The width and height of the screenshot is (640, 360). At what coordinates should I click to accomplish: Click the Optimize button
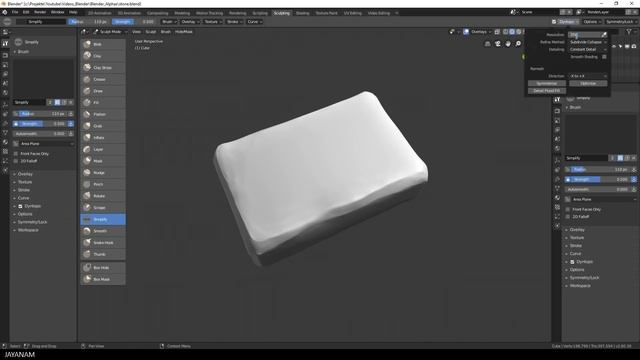point(588,83)
